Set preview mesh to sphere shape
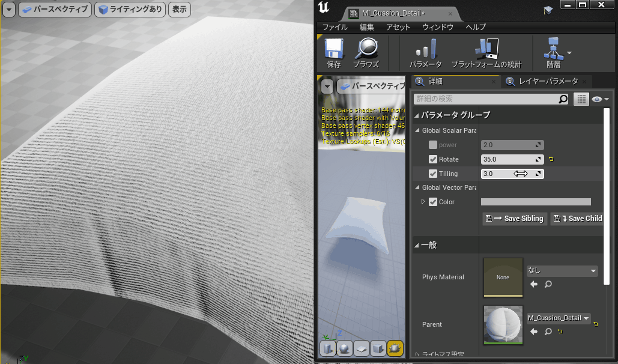This screenshot has height=364, width=618. (344, 348)
